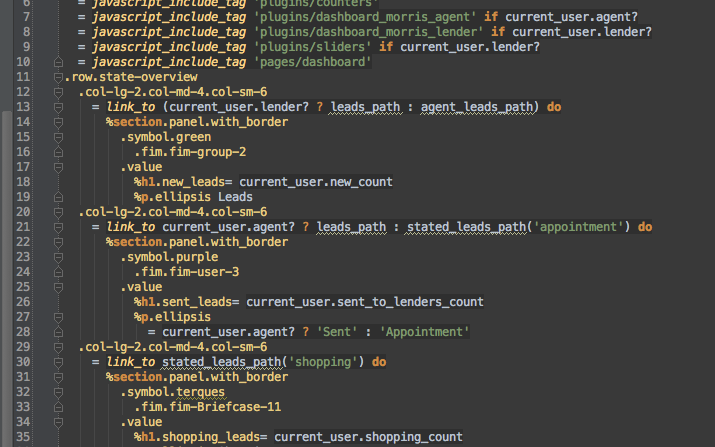This screenshot has width=715, height=447.
Task: Collapse the %p.ellipsis fold on line 27
Action: click(x=58, y=317)
